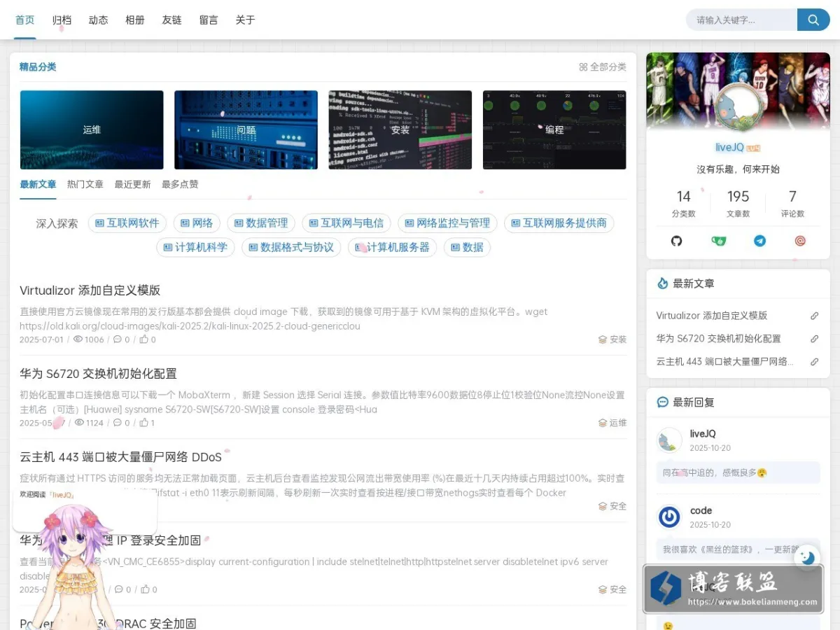Select the 最新文章 tab
The height and width of the screenshot is (630, 840).
coord(38,184)
